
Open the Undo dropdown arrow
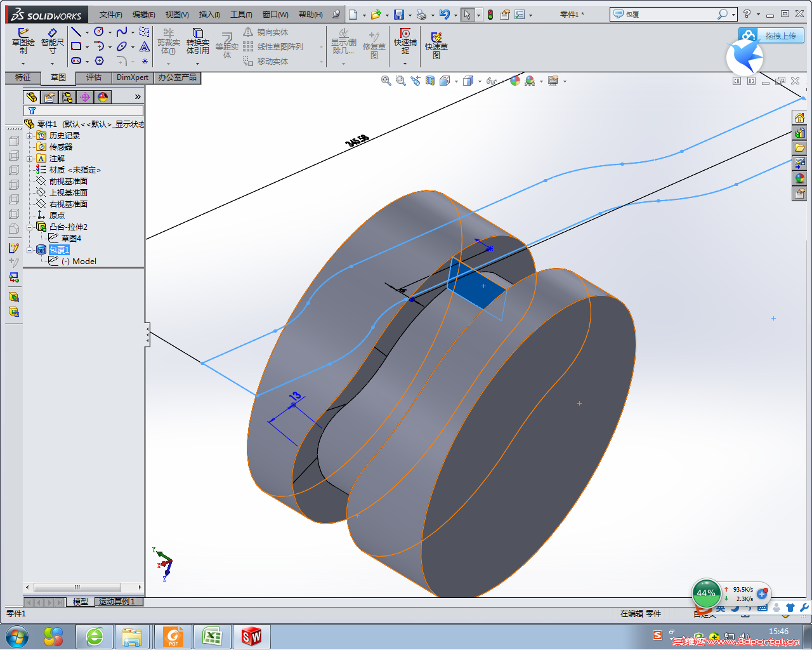tap(455, 15)
